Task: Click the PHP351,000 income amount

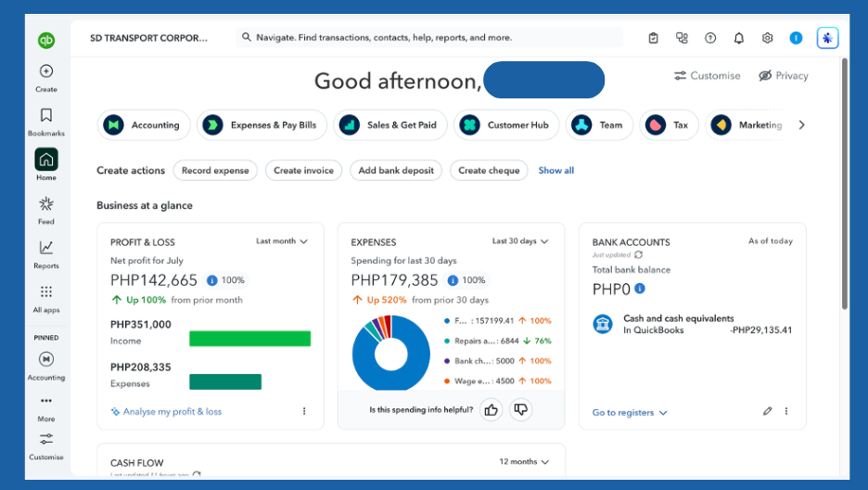Action: point(141,325)
